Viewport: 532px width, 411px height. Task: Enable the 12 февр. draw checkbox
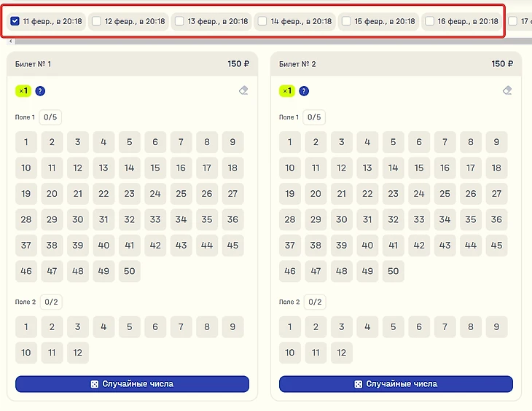(x=96, y=21)
